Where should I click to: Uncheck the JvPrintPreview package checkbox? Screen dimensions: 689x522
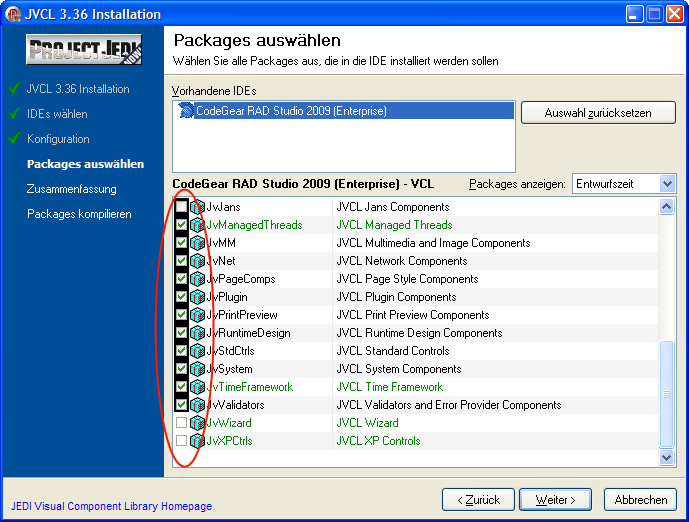pyautogui.click(x=181, y=315)
